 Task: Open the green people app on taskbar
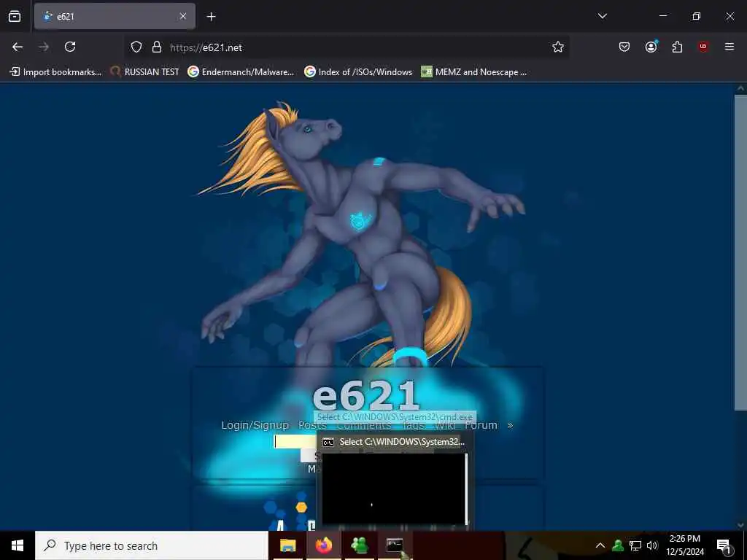tap(359, 545)
